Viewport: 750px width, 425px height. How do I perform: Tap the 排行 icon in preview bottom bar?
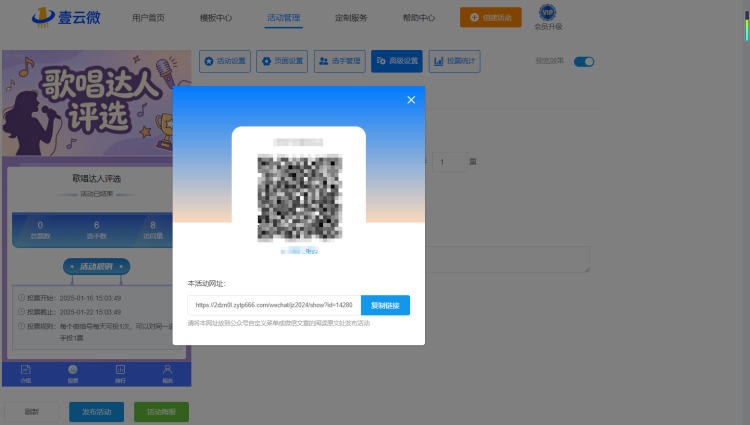tap(120, 374)
